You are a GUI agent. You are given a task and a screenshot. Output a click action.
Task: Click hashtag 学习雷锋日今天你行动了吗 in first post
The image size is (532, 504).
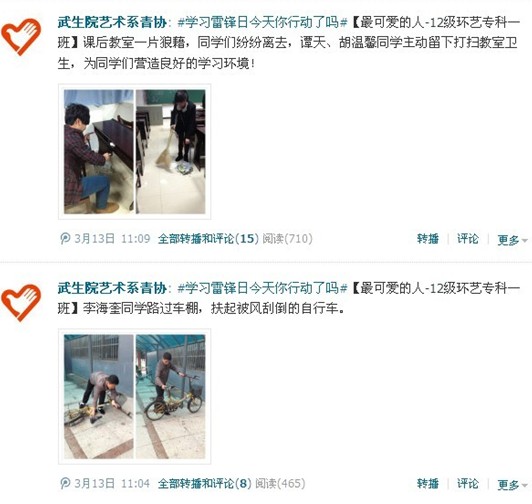click(x=263, y=22)
